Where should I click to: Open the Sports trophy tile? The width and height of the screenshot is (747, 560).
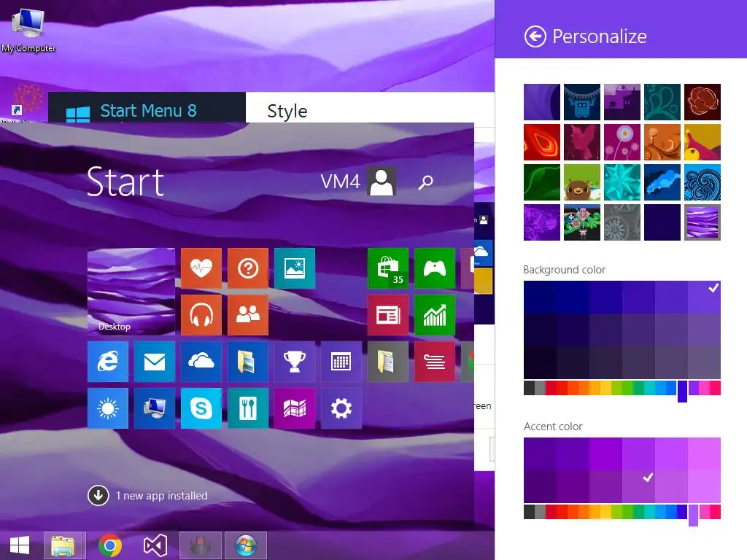[x=295, y=362]
